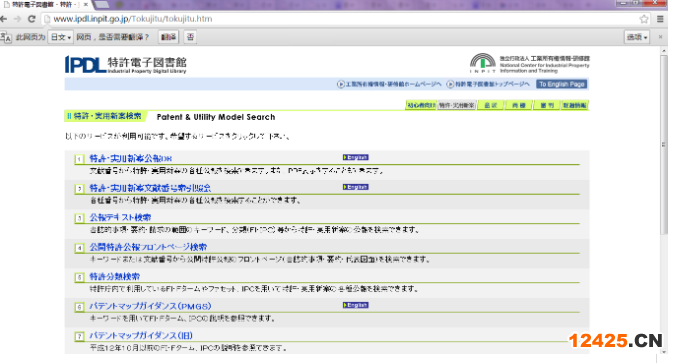Open 公報テキスト検索 link
The image size is (675, 363).
point(120,217)
